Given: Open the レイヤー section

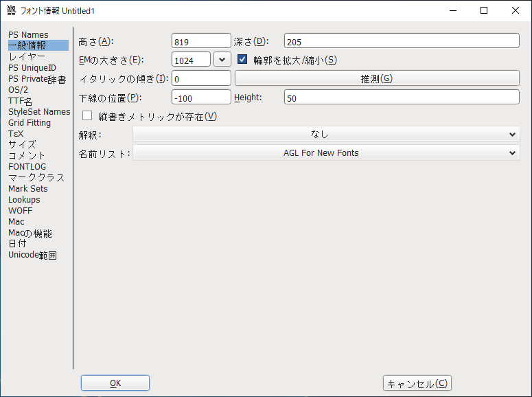Looking at the screenshot, I should click(x=27, y=56).
